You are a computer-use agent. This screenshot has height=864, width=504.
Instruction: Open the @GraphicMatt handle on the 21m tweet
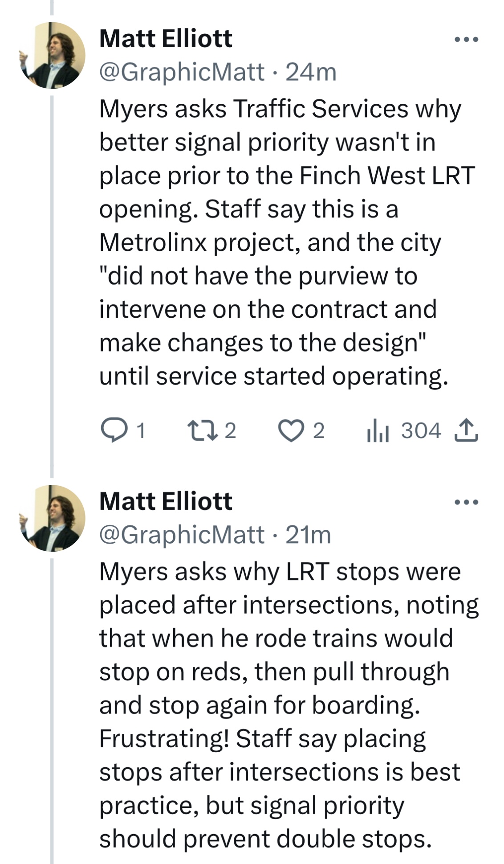182,535
